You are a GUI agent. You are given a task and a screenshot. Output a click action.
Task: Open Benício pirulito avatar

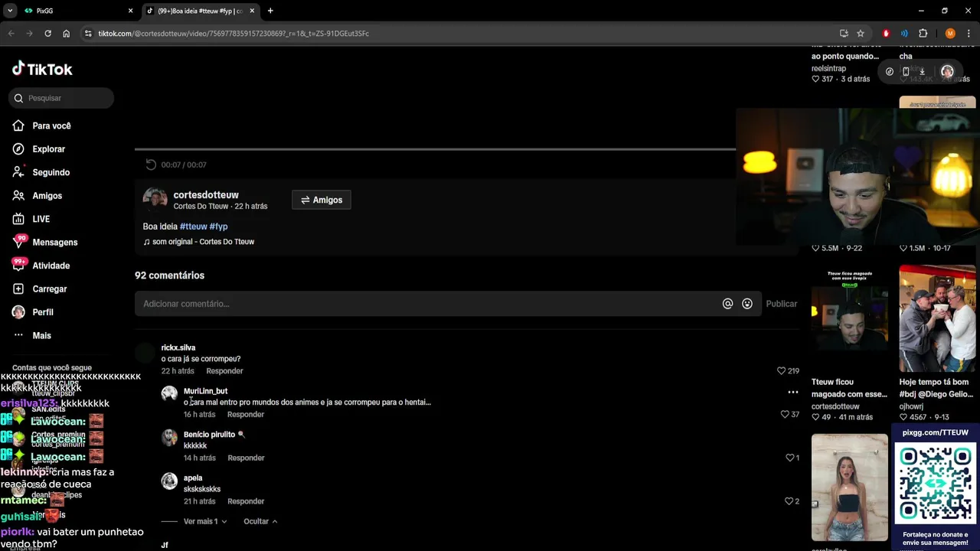(169, 437)
